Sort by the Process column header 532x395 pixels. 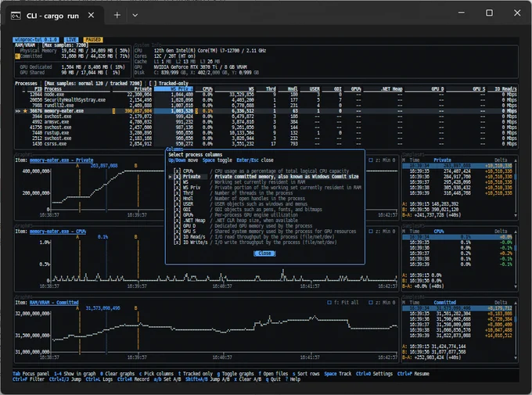[x=53, y=89]
